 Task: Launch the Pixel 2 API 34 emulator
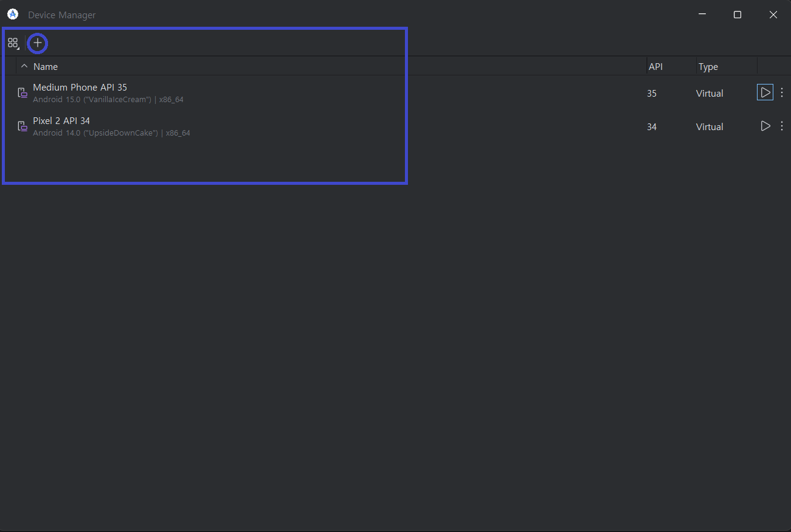pos(765,126)
